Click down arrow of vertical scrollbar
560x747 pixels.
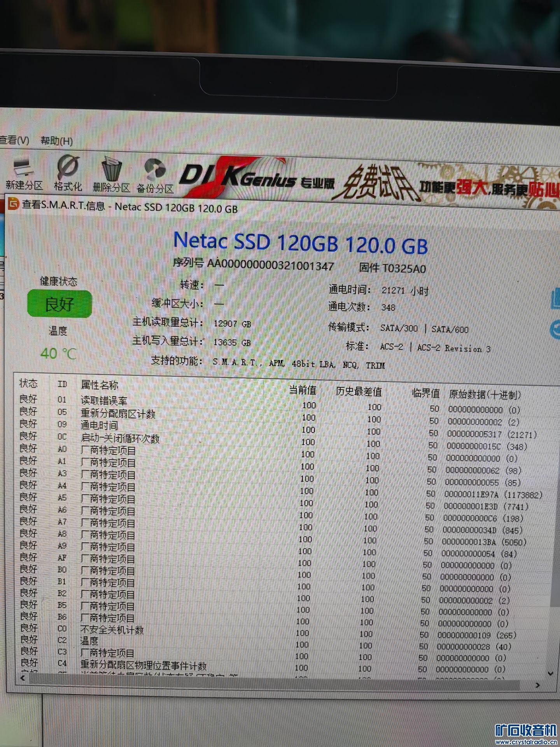pyautogui.click(x=550, y=673)
